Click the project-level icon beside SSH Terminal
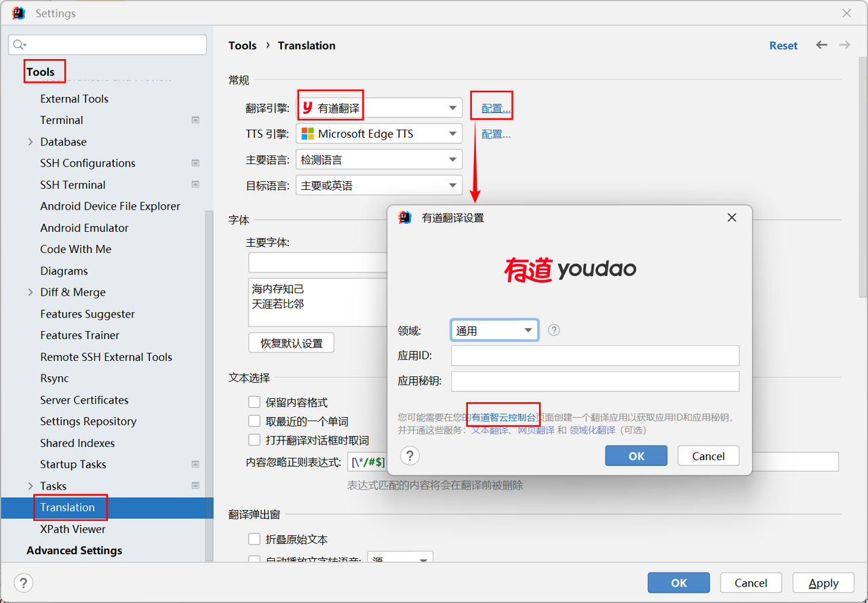This screenshot has height=603, width=868. point(195,184)
